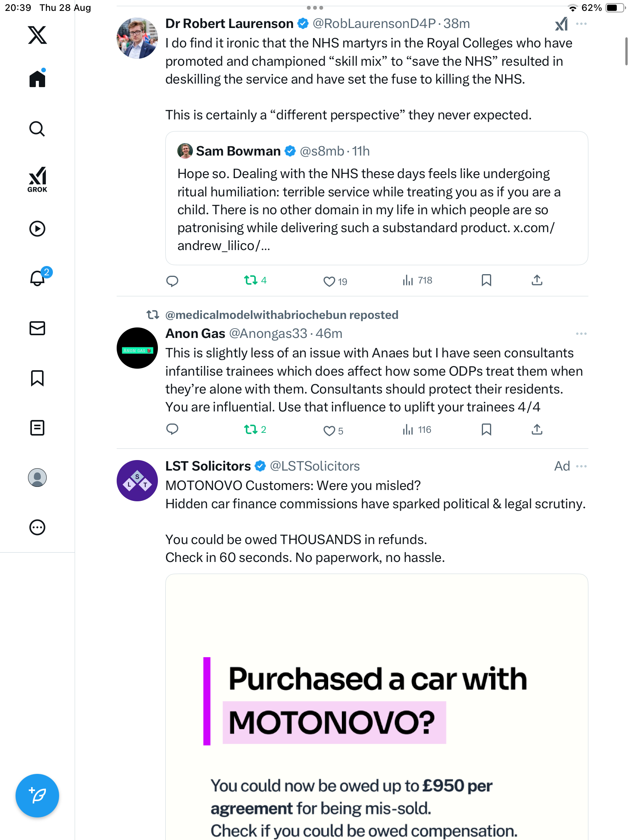
Task: Open more options on Robert Laurenson's post
Action: 581,24
